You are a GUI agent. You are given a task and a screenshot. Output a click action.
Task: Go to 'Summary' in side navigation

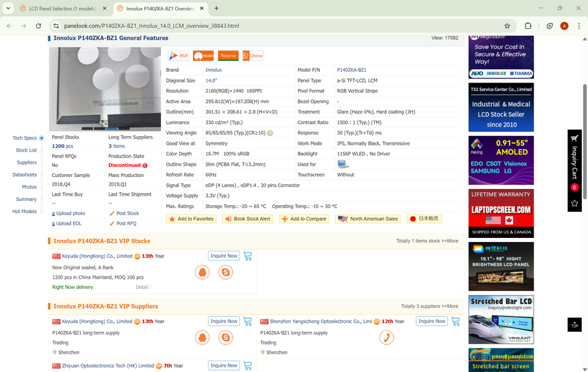(26, 200)
